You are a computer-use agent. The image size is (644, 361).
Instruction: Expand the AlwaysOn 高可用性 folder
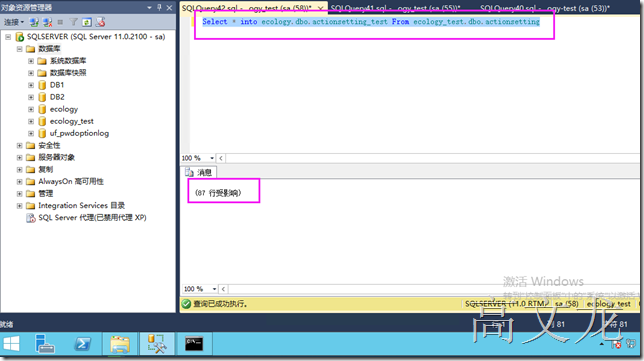click(19, 182)
